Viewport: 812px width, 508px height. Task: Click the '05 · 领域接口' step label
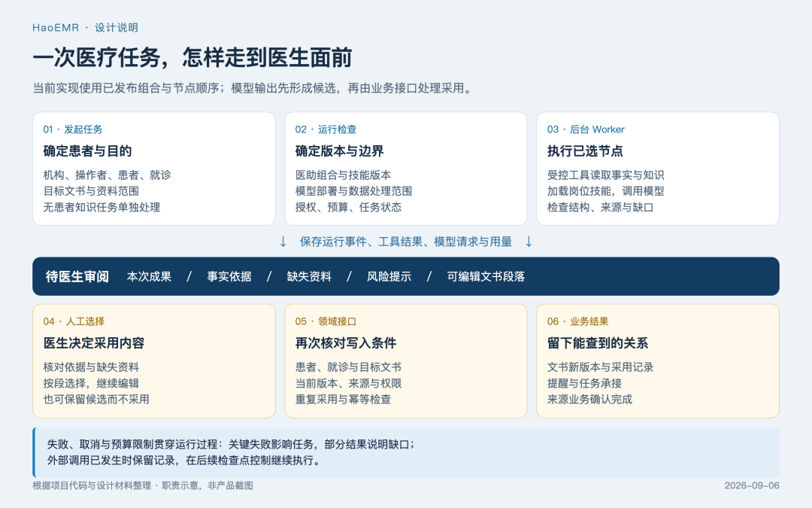(326, 321)
